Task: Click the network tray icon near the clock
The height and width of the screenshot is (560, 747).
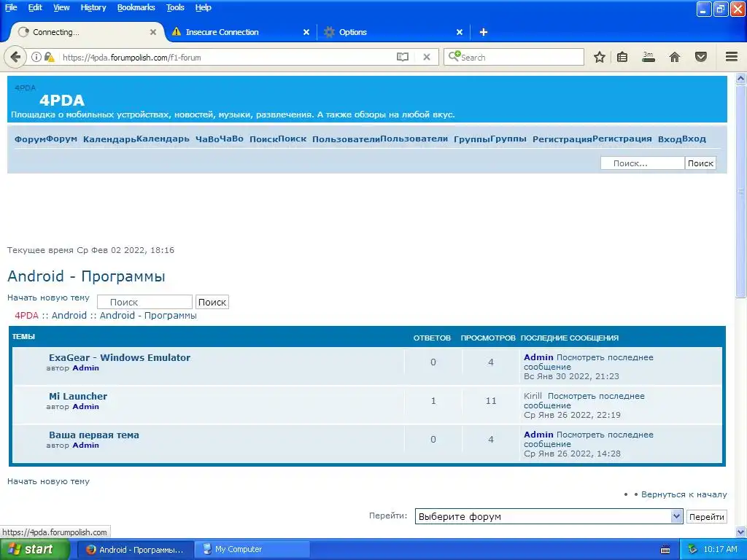Action: click(692, 549)
